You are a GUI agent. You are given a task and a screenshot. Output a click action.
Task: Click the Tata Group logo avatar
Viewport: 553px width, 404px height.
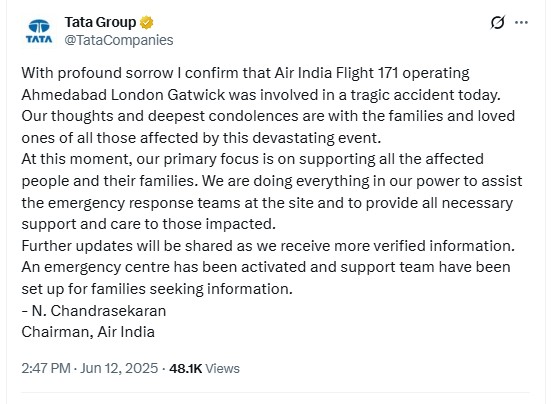39,31
